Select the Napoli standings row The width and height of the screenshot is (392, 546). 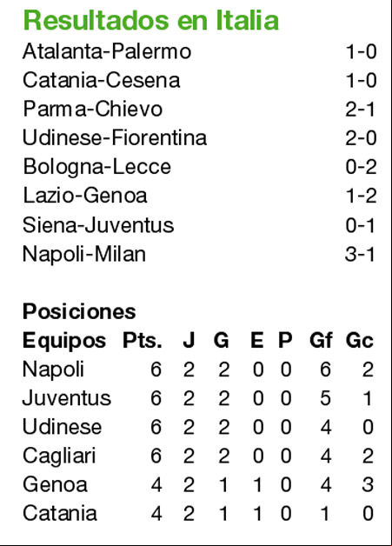pyautogui.click(x=198, y=370)
